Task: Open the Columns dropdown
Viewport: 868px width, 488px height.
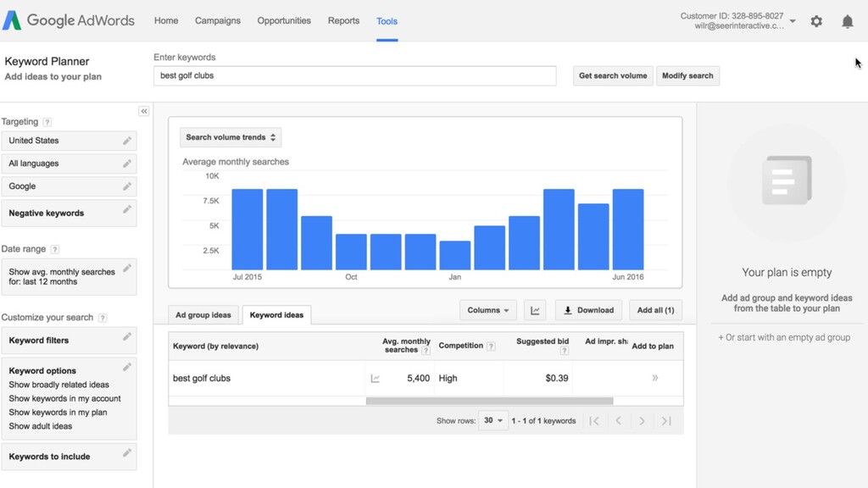Action: [x=487, y=310]
